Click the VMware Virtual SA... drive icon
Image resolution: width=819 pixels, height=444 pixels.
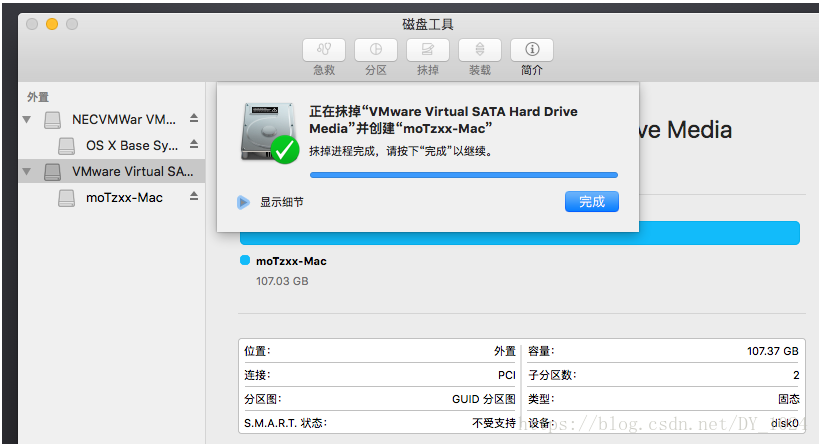52,172
